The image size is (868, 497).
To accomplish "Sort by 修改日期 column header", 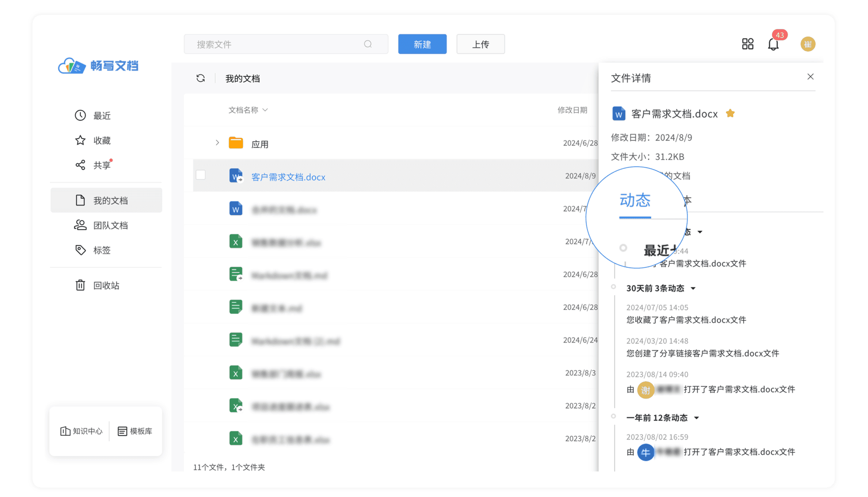I will [572, 110].
